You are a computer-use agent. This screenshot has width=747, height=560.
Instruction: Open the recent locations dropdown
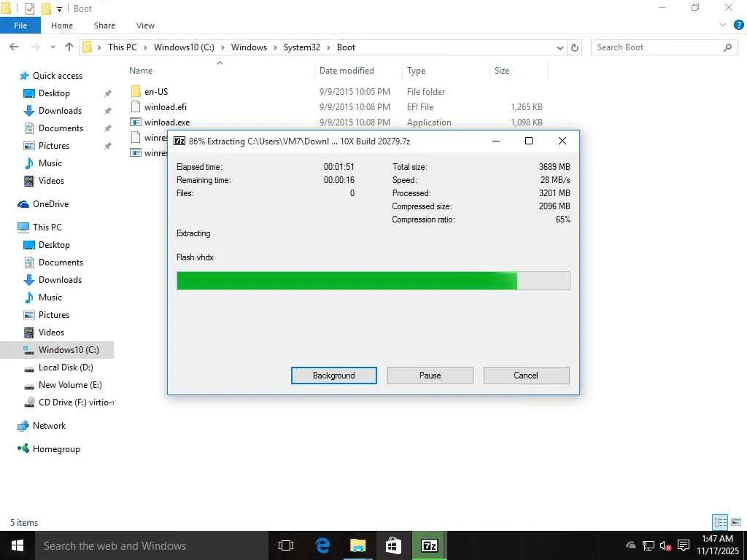[x=53, y=47]
